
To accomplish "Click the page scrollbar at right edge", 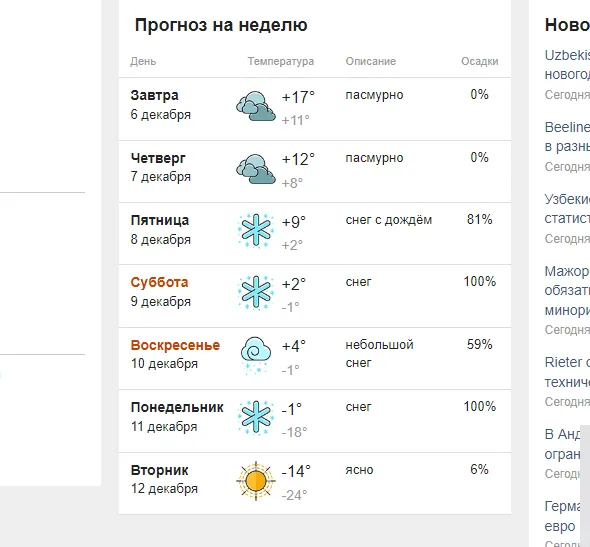I will 585,485.
